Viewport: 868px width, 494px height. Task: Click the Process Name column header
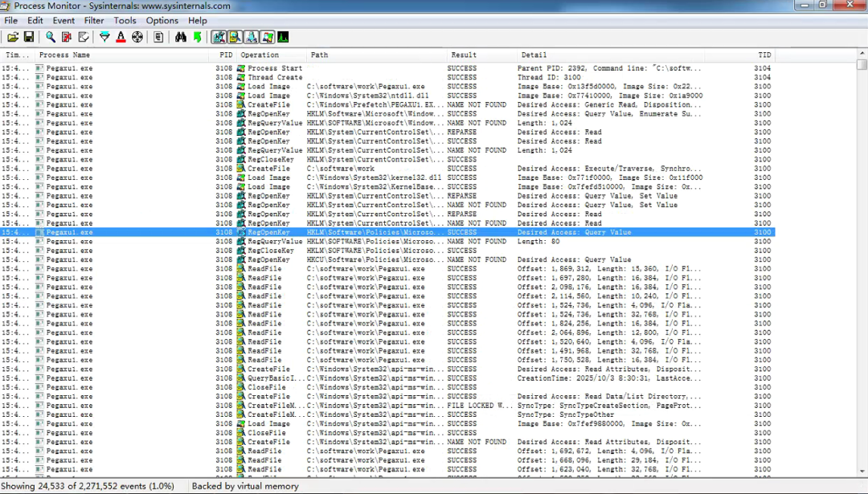coord(121,55)
